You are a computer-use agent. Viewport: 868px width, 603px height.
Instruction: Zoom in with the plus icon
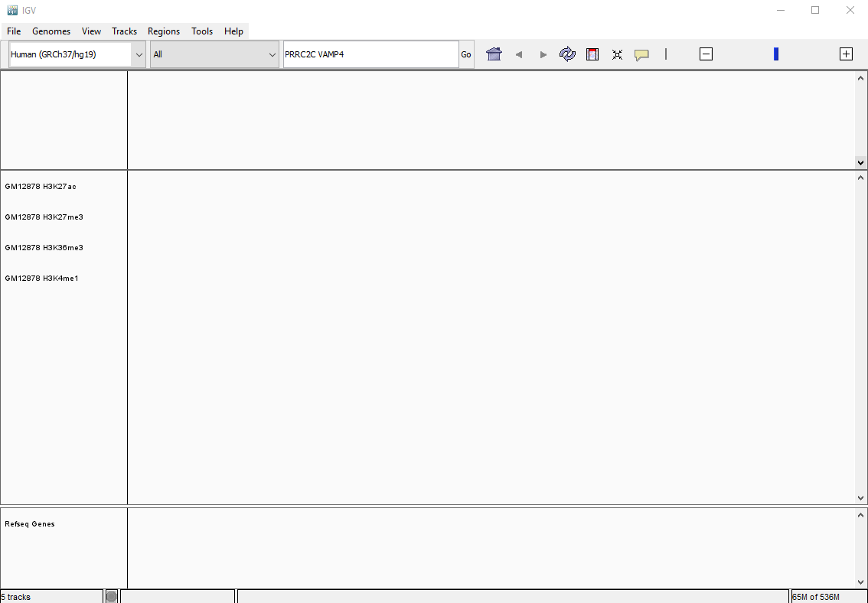(846, 54)
